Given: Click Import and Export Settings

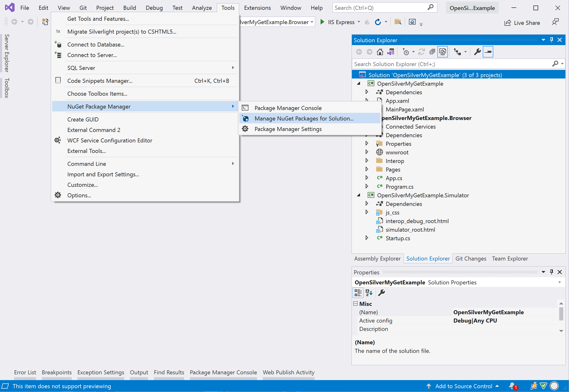Looking at the screenshot, I should (145, 174).
